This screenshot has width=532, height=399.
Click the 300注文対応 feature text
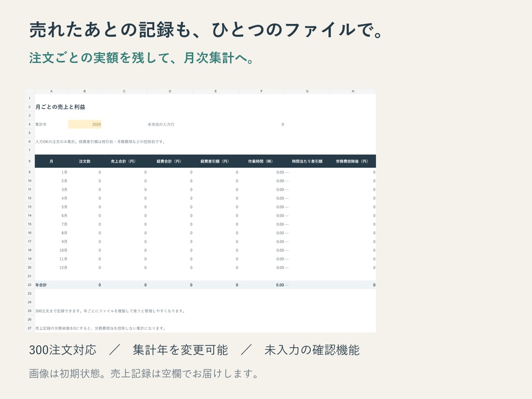63,350
